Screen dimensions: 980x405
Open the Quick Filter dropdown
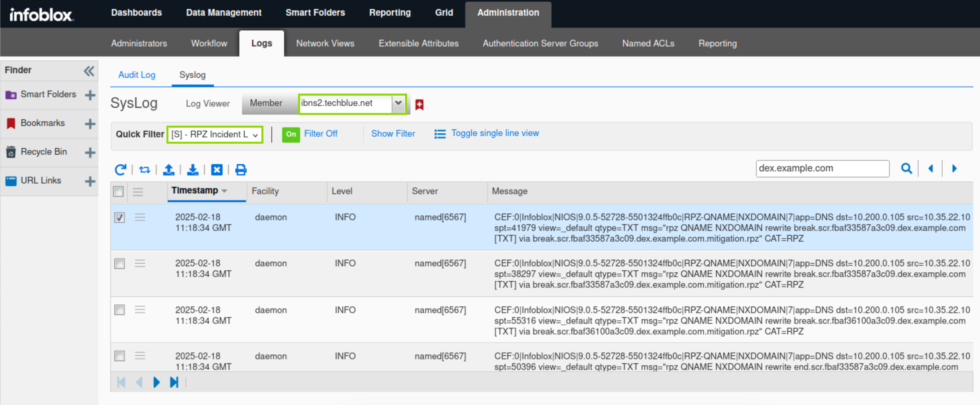pyautogui.click(x=215, y=135)
